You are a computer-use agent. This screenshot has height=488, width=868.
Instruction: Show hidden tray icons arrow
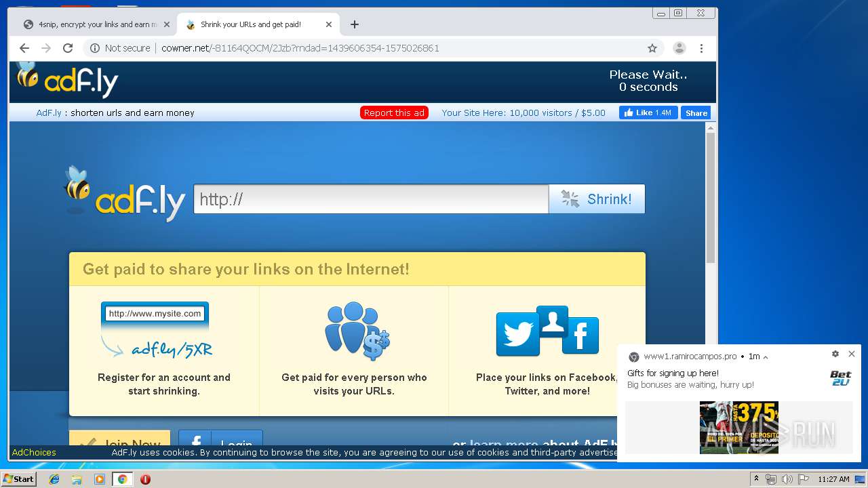pyautogui.click(x=757, y=479)
